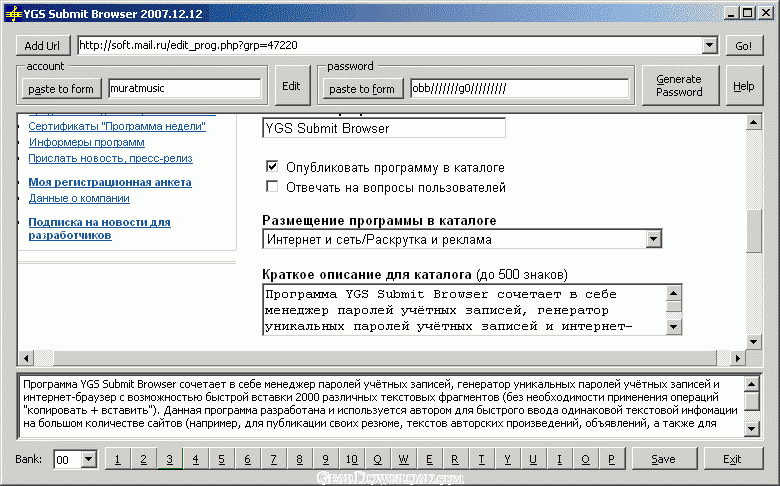Select fragment button U
The image size is (780, 486).
point(533,459)
